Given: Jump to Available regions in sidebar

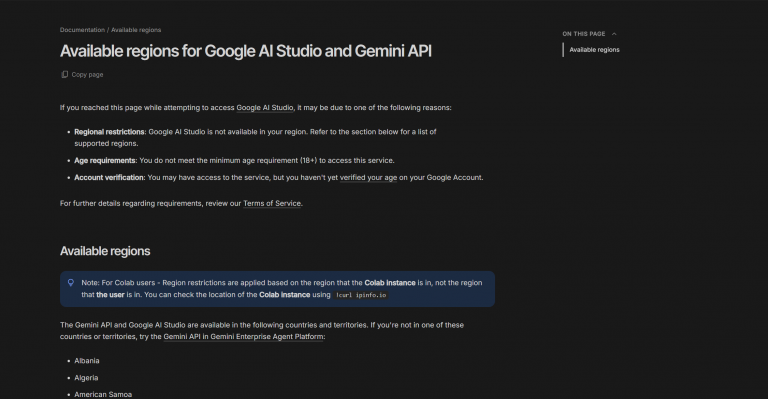Looking at the screenshot, I should (x=594, y=49).
